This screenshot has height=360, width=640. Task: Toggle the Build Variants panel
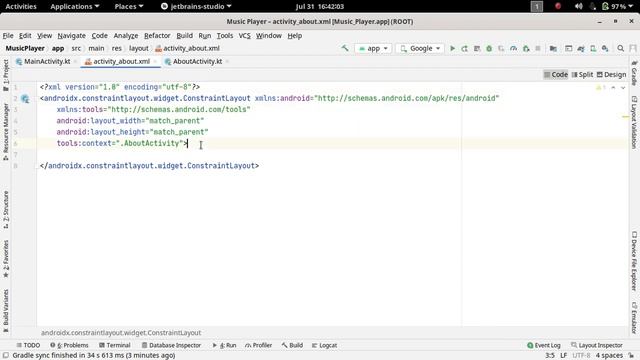pos(6,311)
